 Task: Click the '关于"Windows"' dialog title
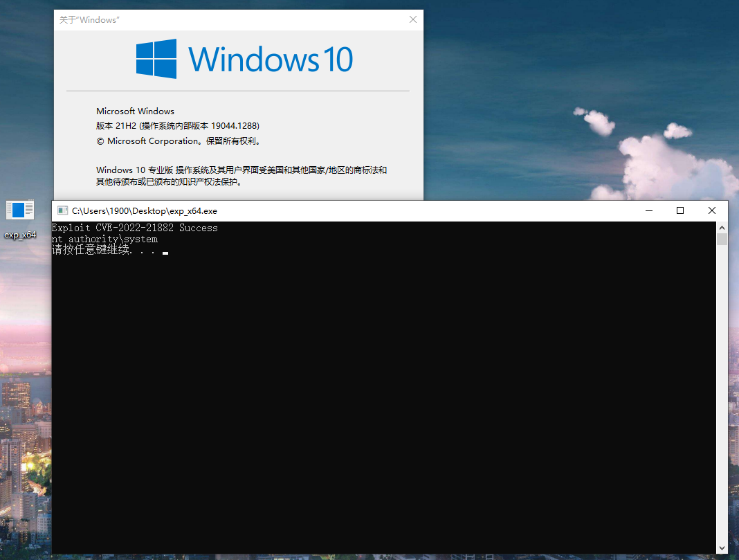click(x=89, y=20)
